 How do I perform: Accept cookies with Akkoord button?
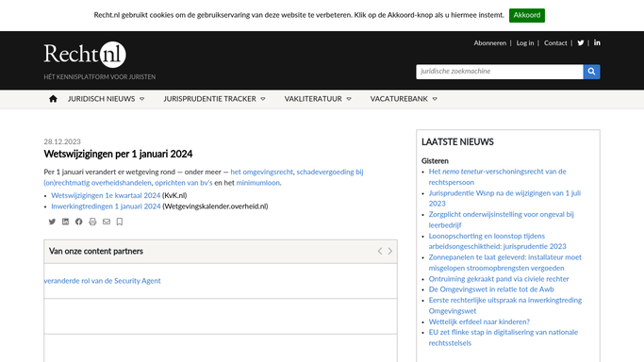tap(527, 15)
